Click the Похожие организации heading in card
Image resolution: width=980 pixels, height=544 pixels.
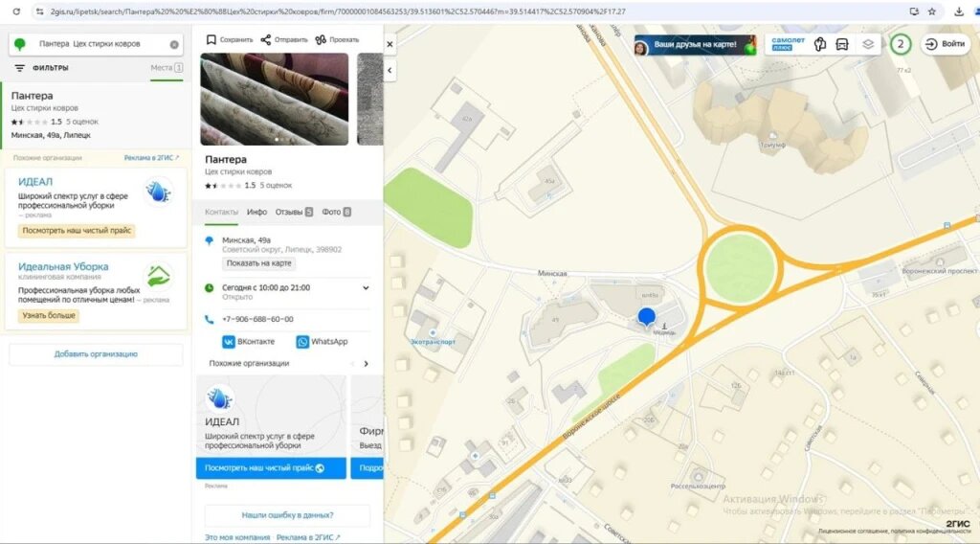249,363
